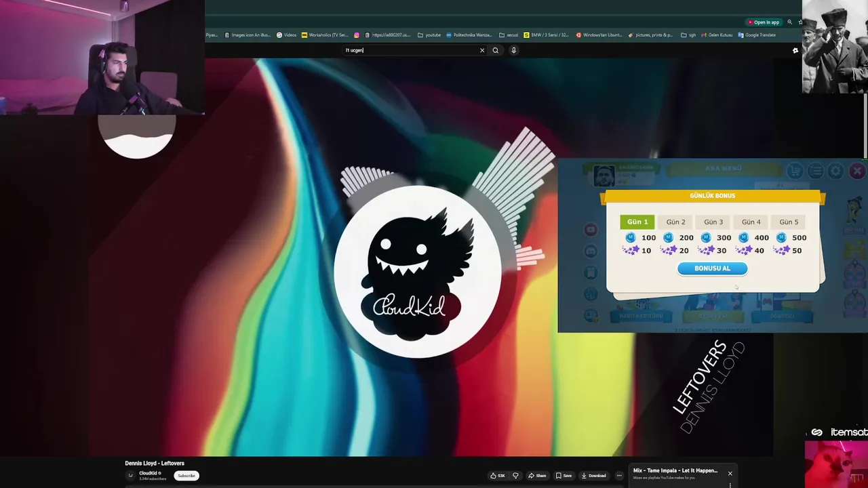The width and height of the screenshot is (868, 488).
Task: Click the game news card icon
Action: point(591,315)
